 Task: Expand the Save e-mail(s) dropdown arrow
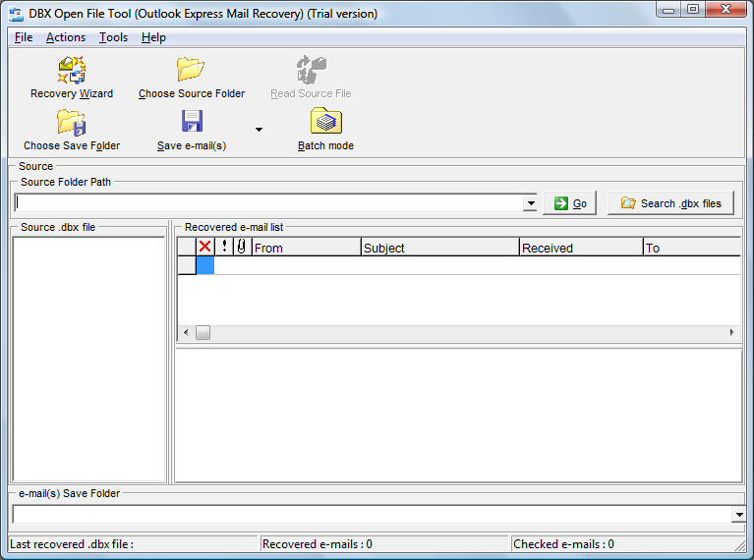pyautogui.click(x=259, y=130)
